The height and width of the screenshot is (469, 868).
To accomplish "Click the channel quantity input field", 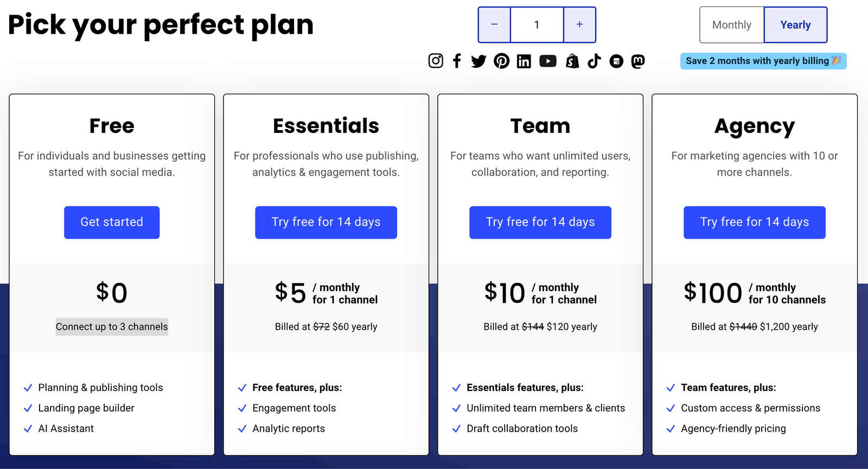I will 537,25.
